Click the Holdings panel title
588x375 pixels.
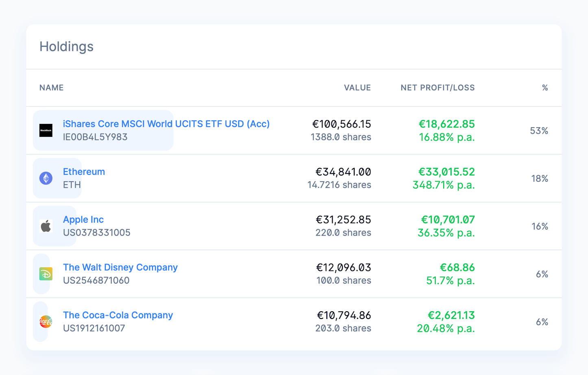click(x=66, y=46)
